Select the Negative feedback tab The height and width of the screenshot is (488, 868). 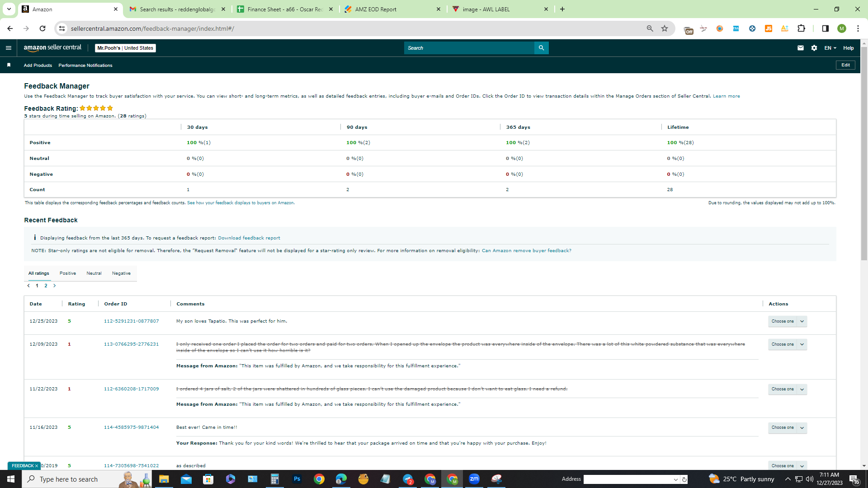click(x=121, y=273)
